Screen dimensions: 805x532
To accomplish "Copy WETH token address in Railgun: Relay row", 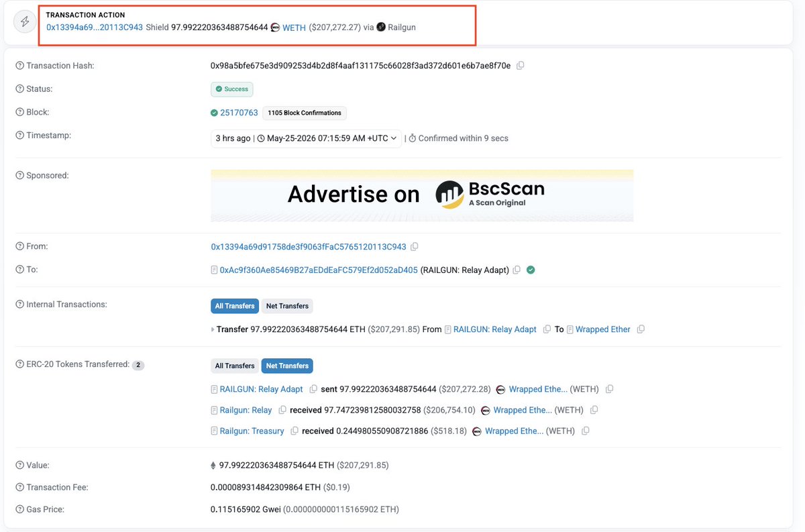I will pos(594,410).
